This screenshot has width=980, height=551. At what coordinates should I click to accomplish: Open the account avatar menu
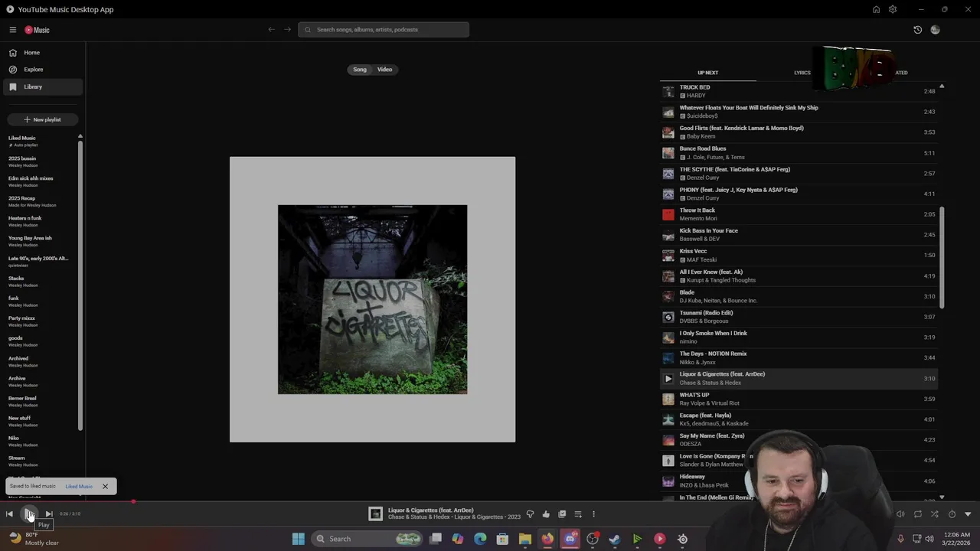coord(935,30)
